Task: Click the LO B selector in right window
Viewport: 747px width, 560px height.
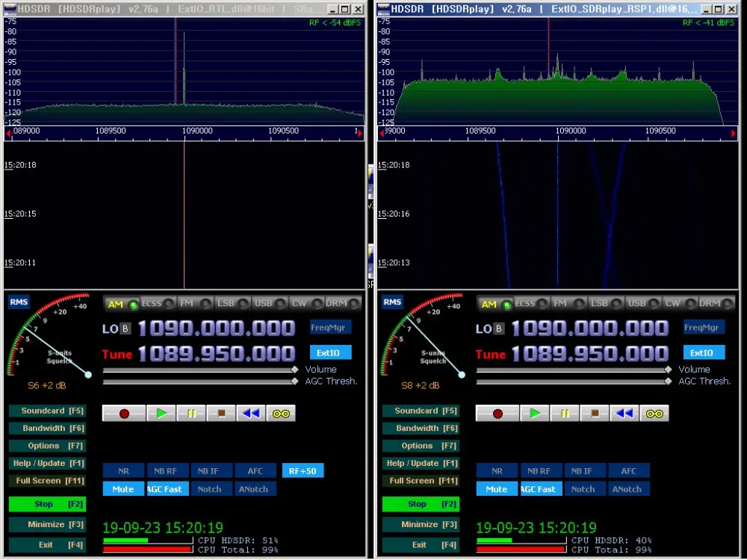Action: click(499, 329)
